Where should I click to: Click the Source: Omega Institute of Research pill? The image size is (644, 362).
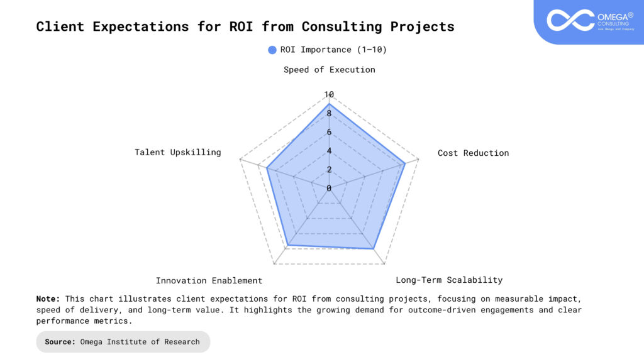123,342
